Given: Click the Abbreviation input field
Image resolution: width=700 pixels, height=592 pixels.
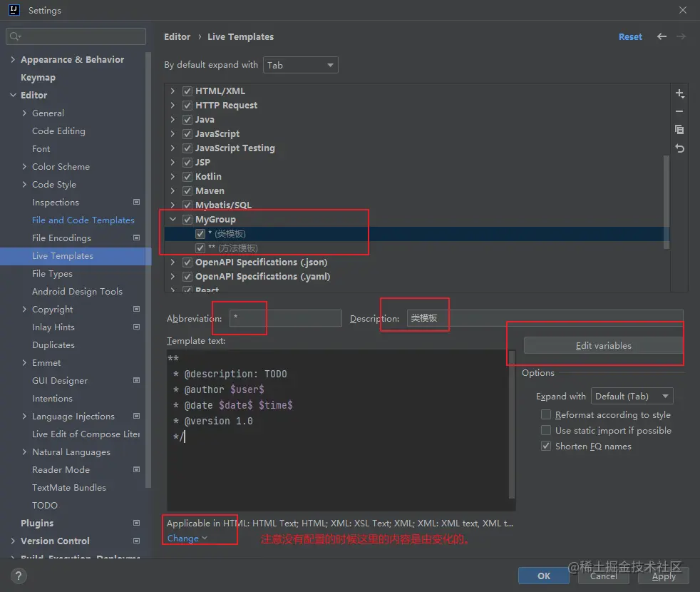Looking at the screenshot, I should (x=286, y=318).
